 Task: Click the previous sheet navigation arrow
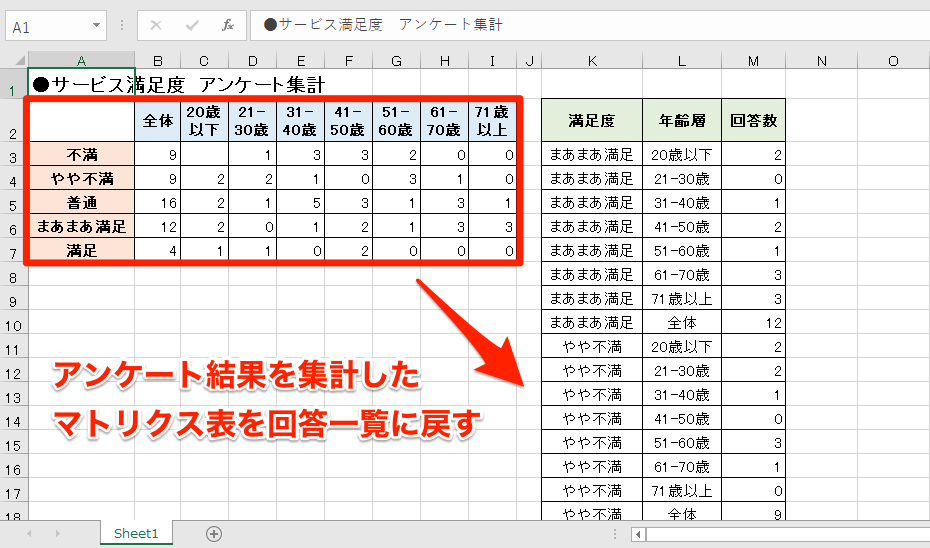pyautogui.click(x=29, y=534)
